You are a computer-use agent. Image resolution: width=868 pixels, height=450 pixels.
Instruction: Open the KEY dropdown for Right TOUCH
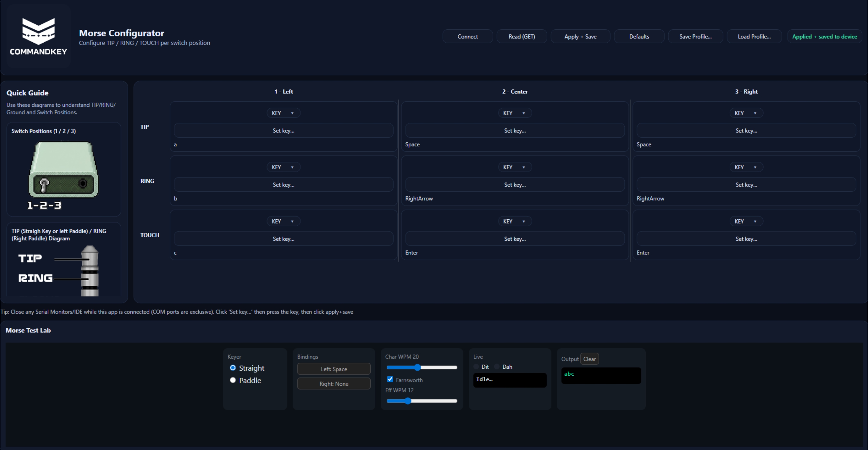coord(745,221)
